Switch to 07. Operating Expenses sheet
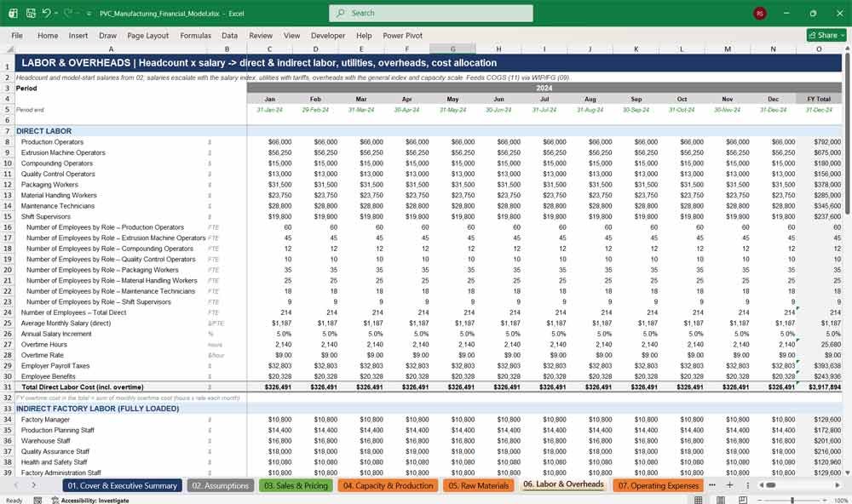Viewport: 852px width, 504px height. tap(658, 485)
